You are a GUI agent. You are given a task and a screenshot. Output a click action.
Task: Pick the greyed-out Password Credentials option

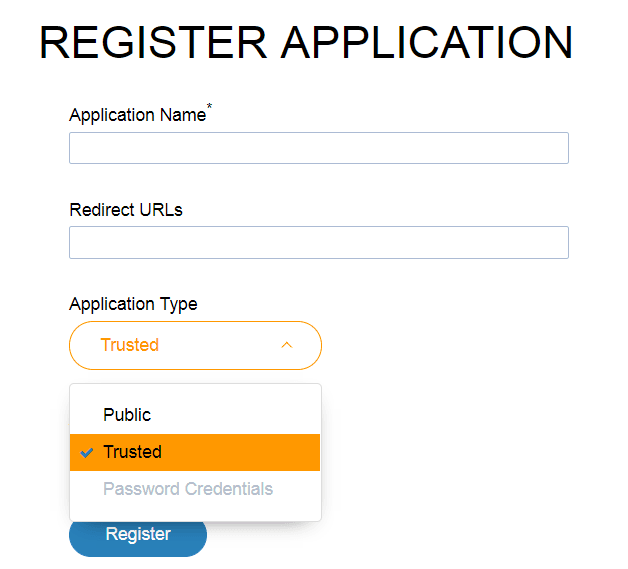(x=188, y=489)
